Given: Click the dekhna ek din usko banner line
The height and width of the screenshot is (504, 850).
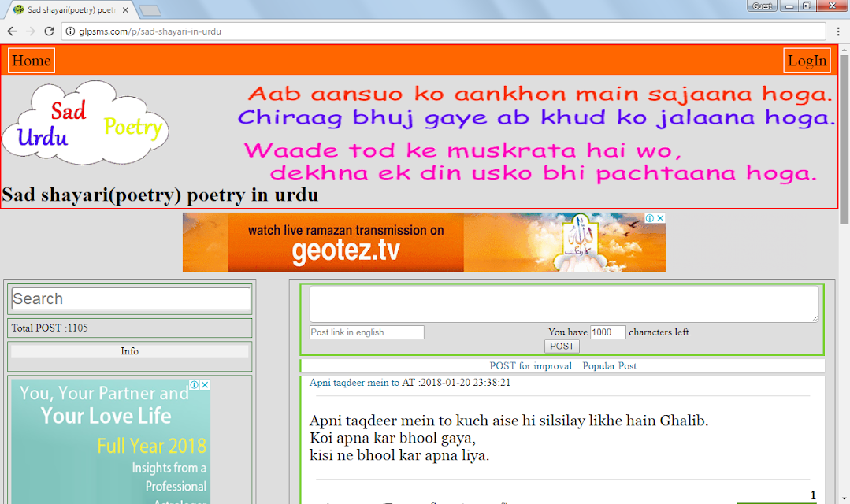Looking at the screenshot, I should pyautogui.click(x=544, y=173).
